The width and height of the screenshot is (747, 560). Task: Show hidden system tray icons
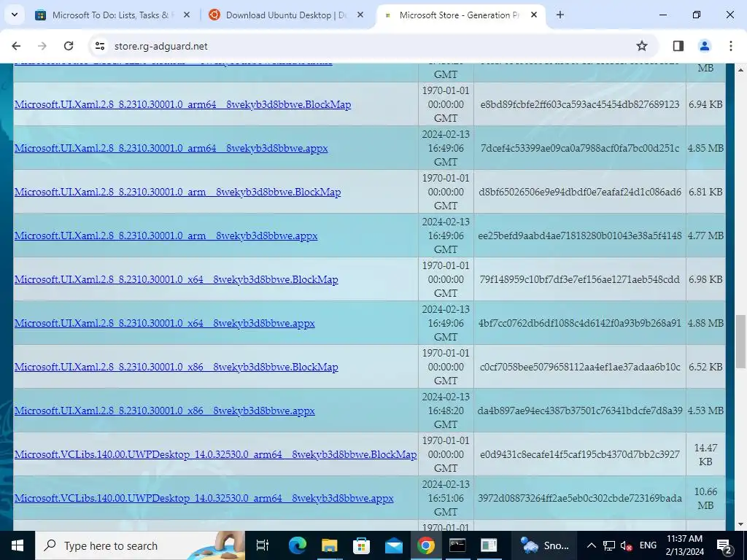[591, 545]
